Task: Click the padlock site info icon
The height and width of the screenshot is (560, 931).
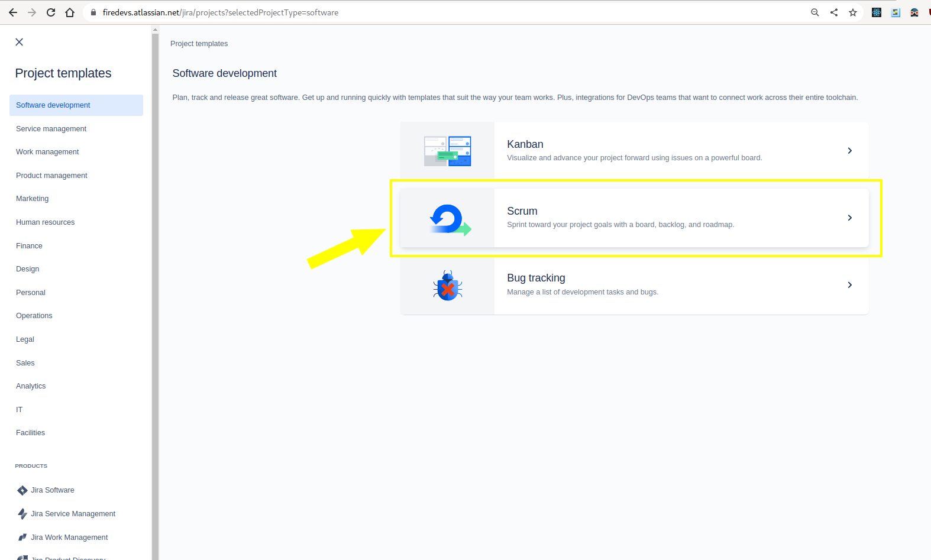Action: [93, 12]
